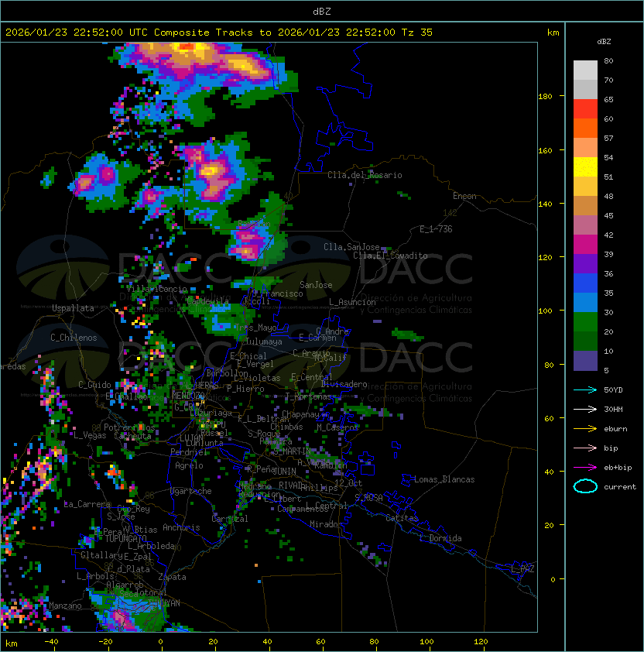Click the light gray top legend swatch
This screenshot has height=652, width=644.
click(585, 70)
